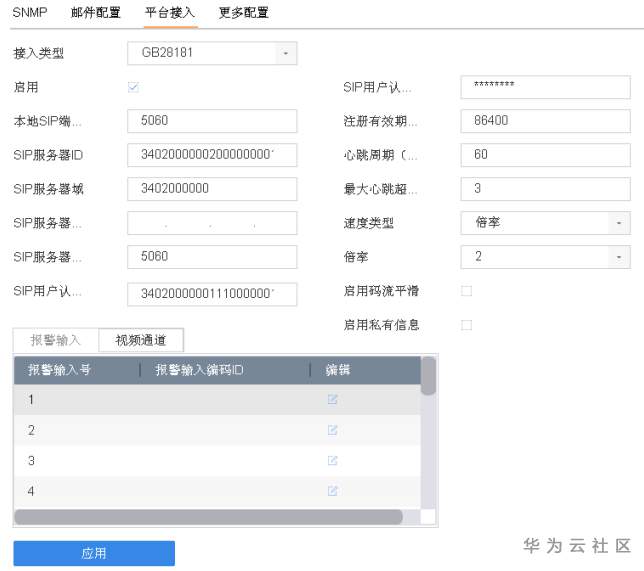Image resolution: width=644 pixels, height=571 pixels.
Task: Edit alarm input row 1
Action: pyautogui.click(x=332, y=399)
